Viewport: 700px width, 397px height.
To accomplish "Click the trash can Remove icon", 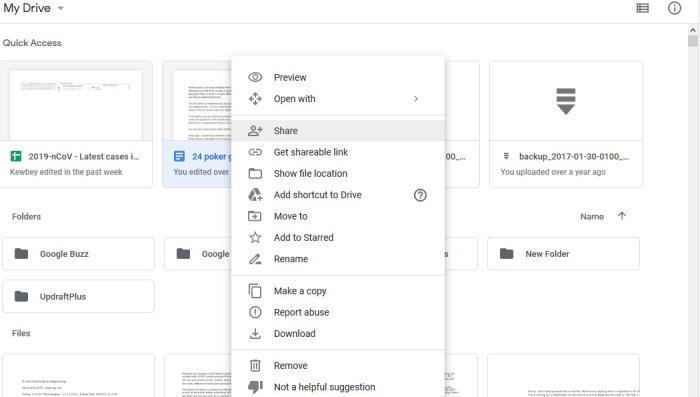I will coord(255,366).
